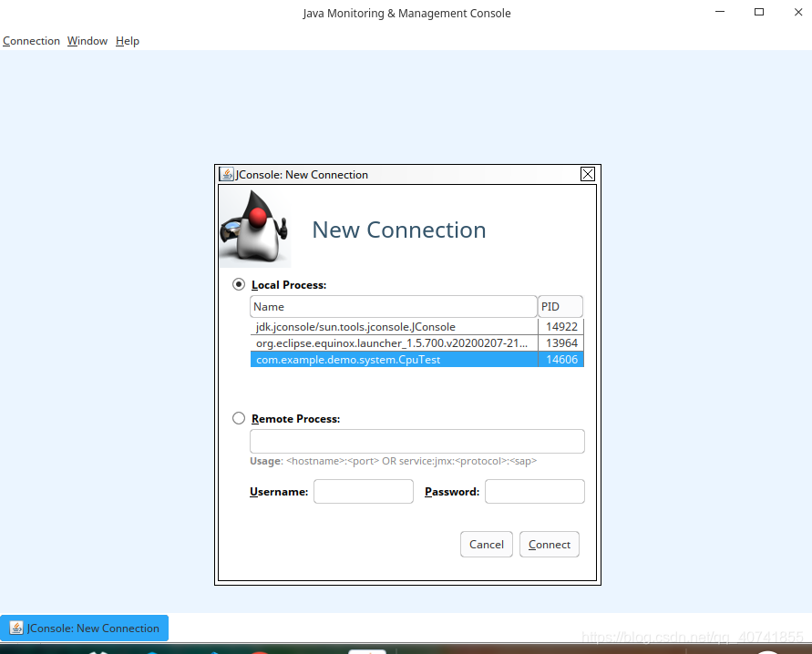Image resolution: width=812 pixels, height=654 pixels.
Task: Select the jdk.jconsole JConsole process row
Action: tap(416, 326)
